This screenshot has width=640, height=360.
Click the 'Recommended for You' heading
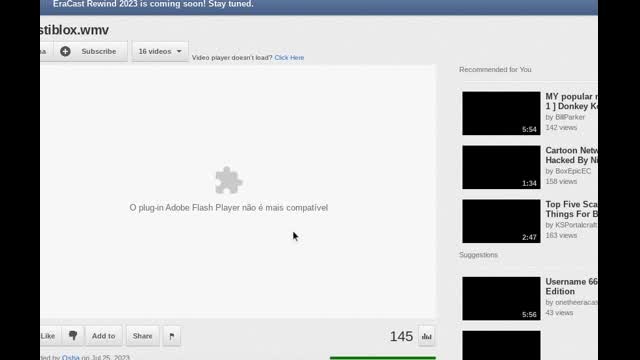coord(495,69)
